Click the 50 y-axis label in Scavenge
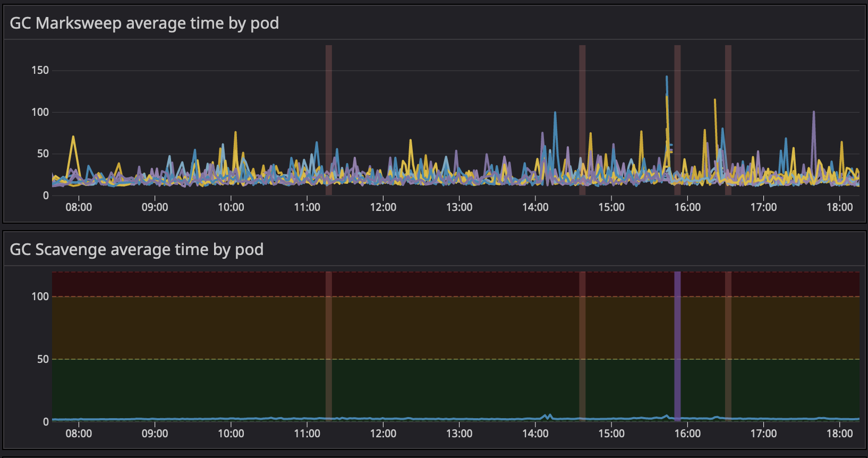868x458 pixels. click(43, 359)
